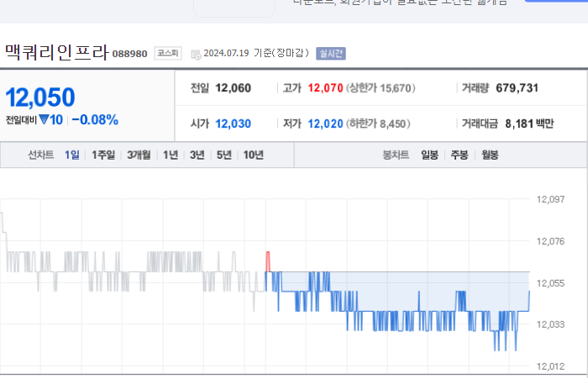
Task: Open the 월봉 candle chart
Action: tap(490, 155)
